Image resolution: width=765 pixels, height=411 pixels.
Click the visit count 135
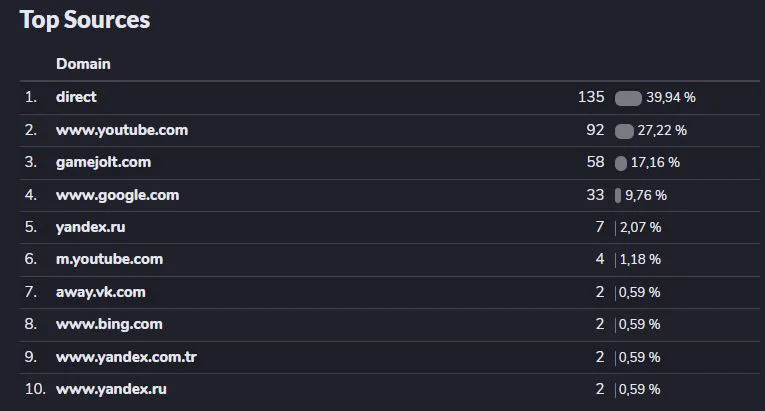591,97
